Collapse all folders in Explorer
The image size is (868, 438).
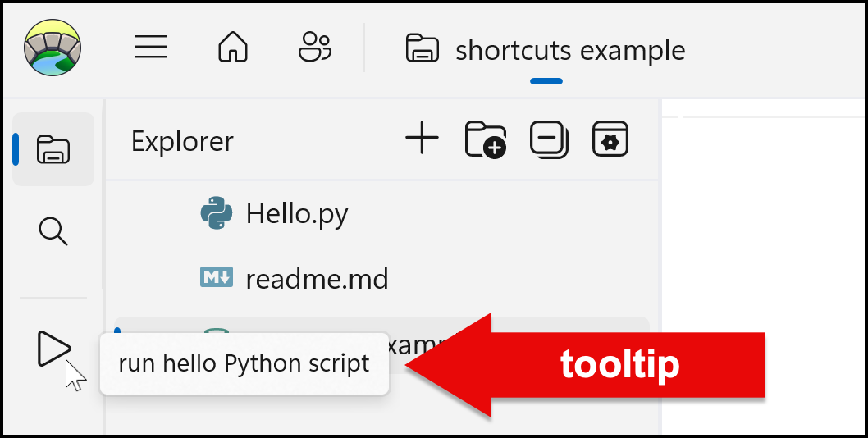[548, 139]
